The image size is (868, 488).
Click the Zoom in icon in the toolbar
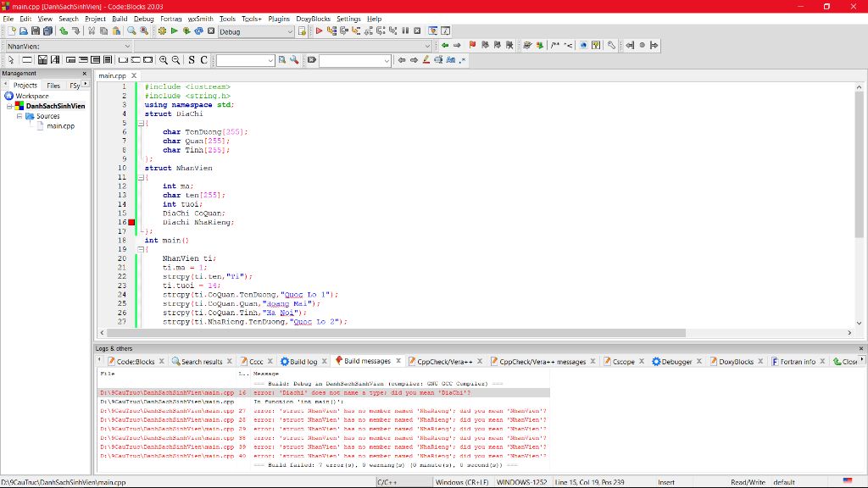164,60
